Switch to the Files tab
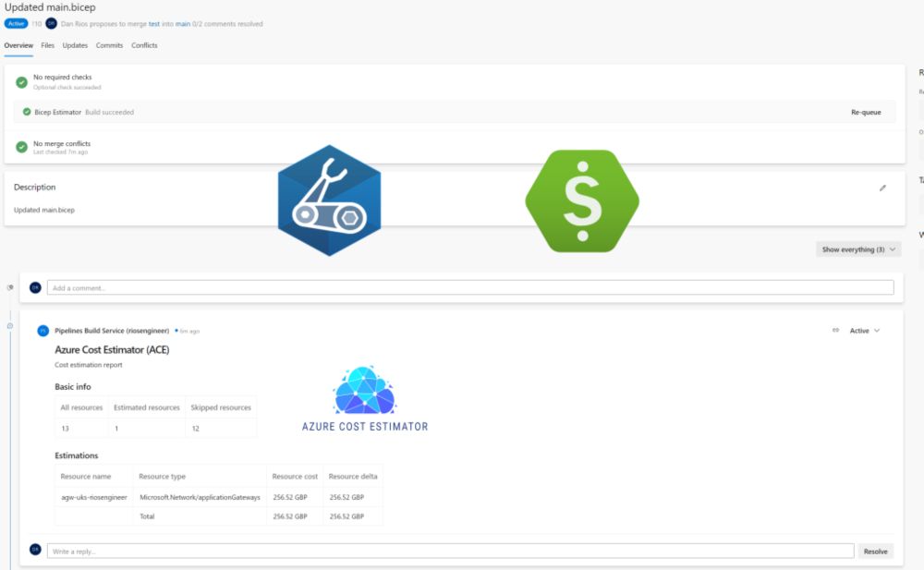Screen dimensions: 924x570 pyautogui.click(x=48, y=45)
